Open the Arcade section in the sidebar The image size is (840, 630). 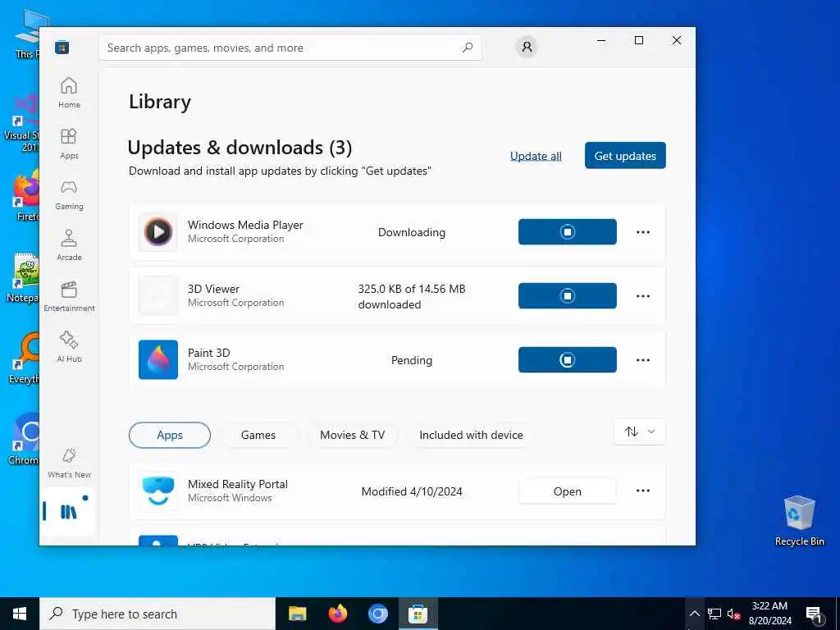69,245
